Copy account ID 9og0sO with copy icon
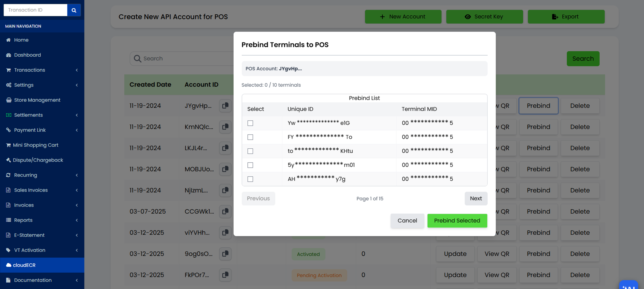Screen dimensions: 644x289 (x=225, y=254)
